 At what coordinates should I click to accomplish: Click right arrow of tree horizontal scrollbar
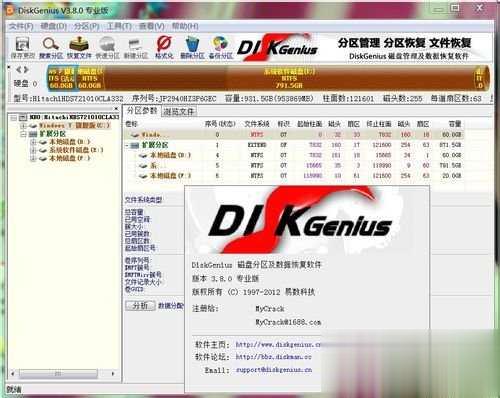(x=113, y=374)
